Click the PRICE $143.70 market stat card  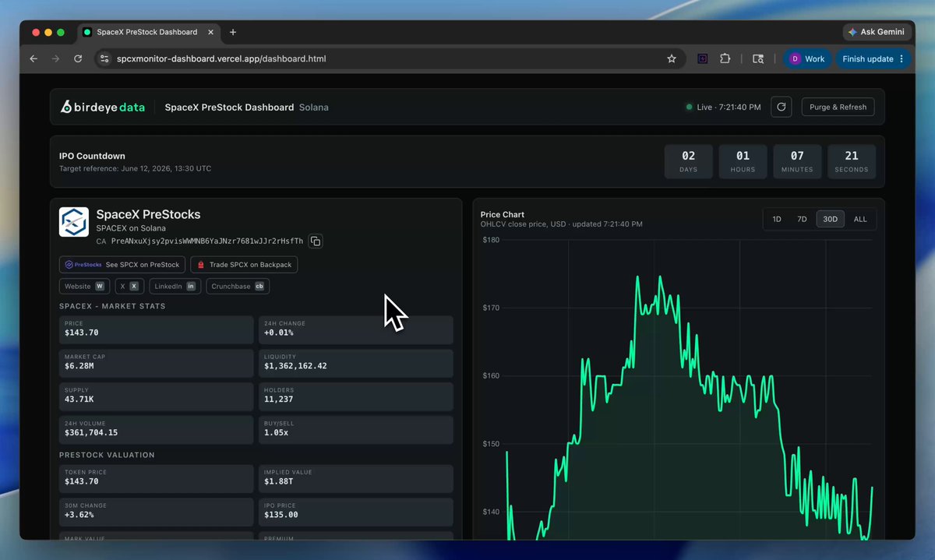(x=157, y=329)
